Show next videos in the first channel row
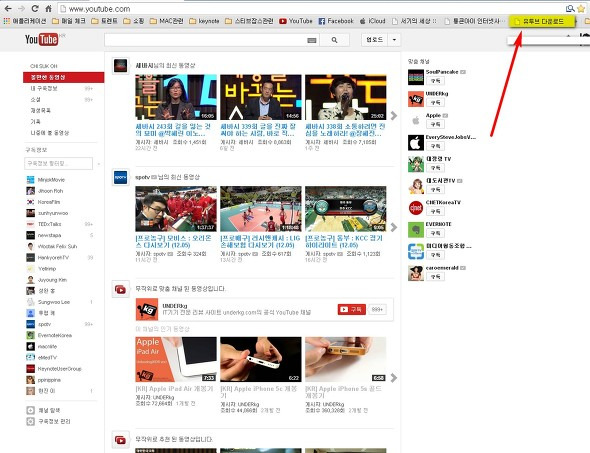The height and width of the screenshot is (453, 590). pos(394,116)
